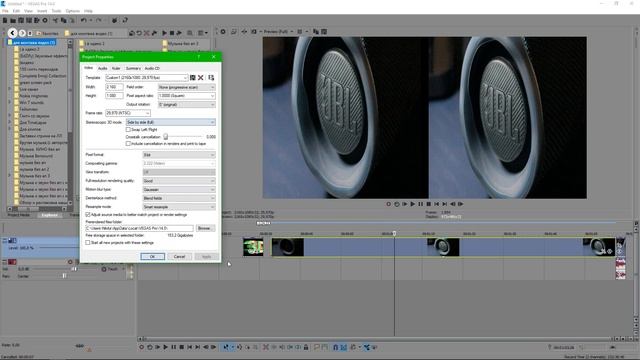This screenshot has width=640, height=360.
Task: Toggle Start all new projects with these settings
Action: click(x=88, y=242)
